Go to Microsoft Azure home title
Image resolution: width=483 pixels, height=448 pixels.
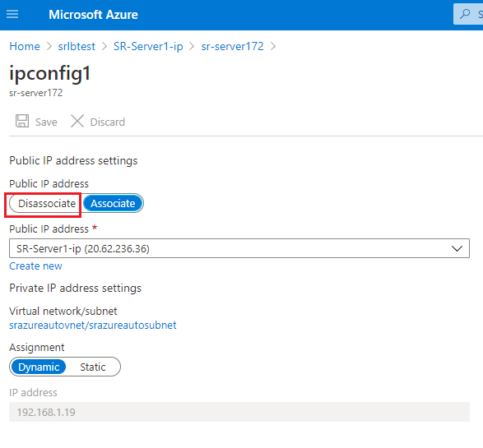click(93, 15)
